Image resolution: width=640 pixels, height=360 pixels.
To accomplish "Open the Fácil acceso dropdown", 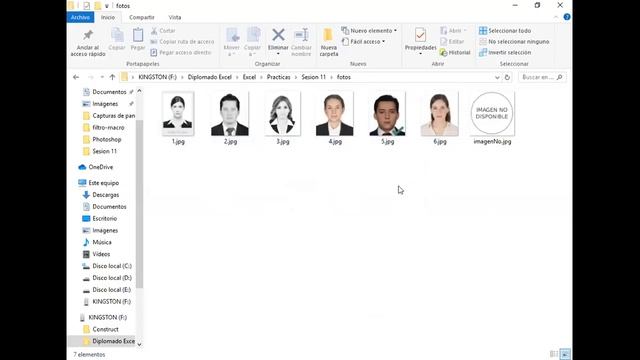I will click(364, 42).
